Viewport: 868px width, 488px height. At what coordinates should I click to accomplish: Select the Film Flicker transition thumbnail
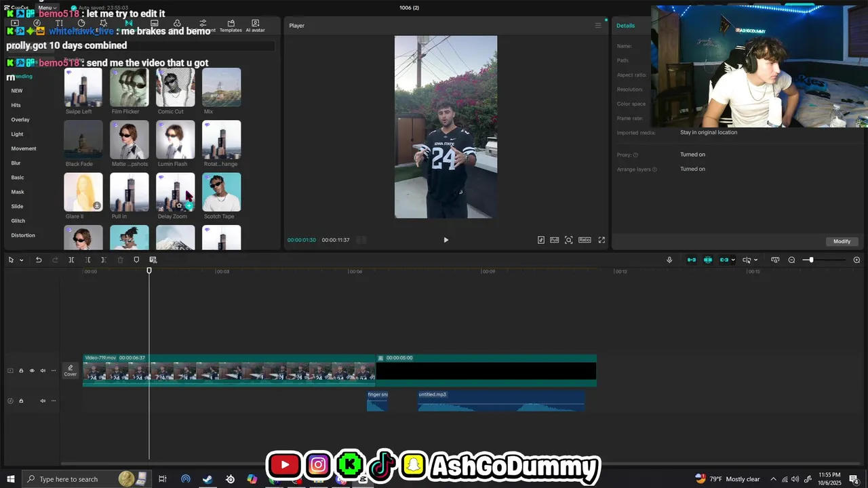(x=130, y=87)
